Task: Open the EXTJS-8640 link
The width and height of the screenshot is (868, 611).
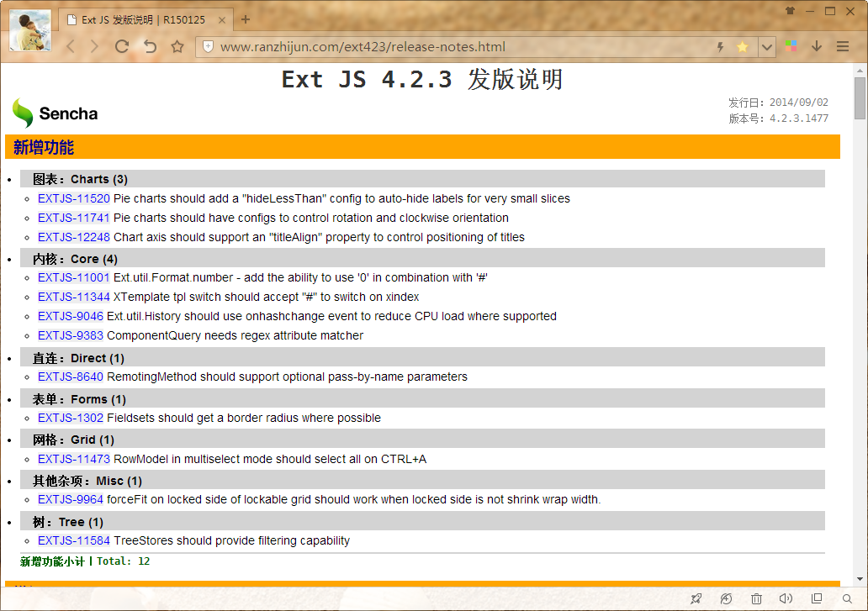Action: tap(71, 377)
